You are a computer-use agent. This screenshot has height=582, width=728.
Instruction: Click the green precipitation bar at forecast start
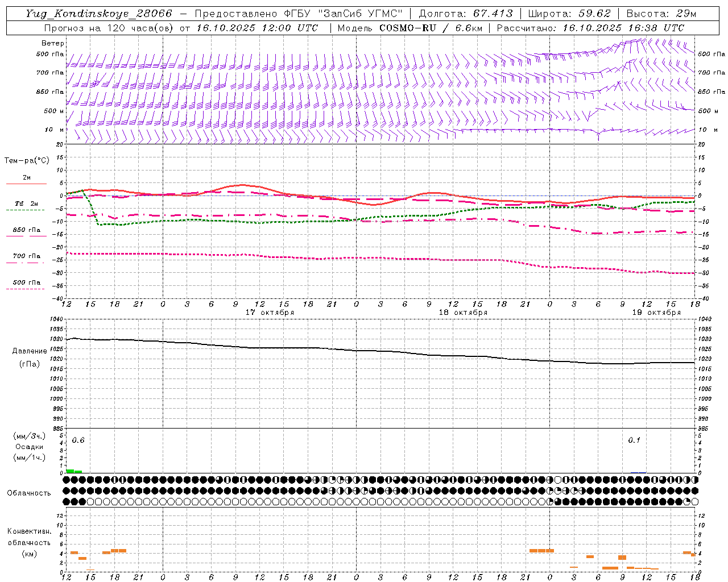[71, 471]
